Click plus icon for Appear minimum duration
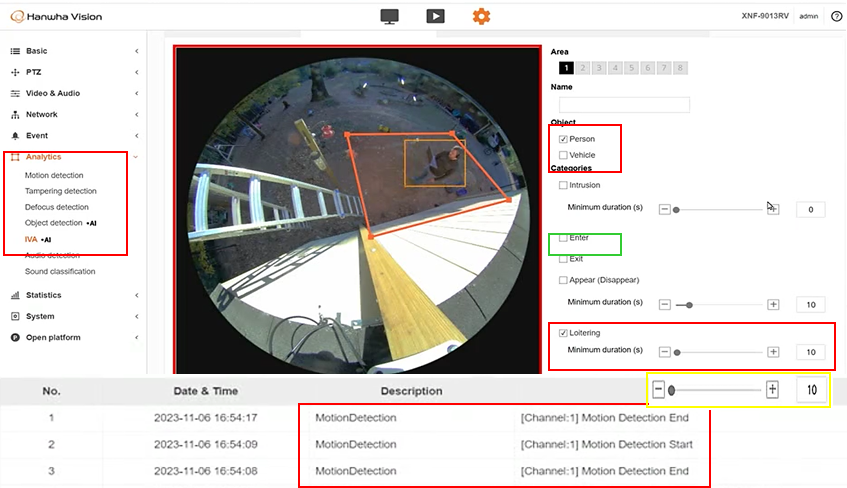The image size is (847, 488). pyautogui.click(x=773, y=303)
